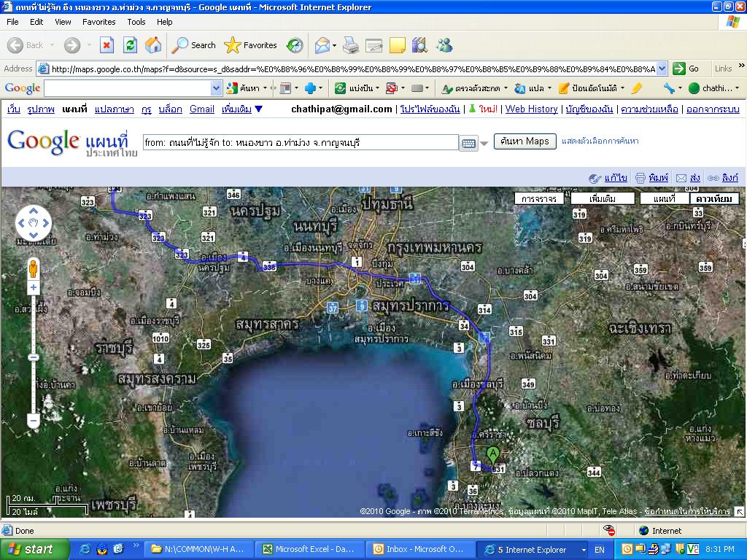Click the ค้นหา Maps search button

pyautogui.click(x=525, y=141)
